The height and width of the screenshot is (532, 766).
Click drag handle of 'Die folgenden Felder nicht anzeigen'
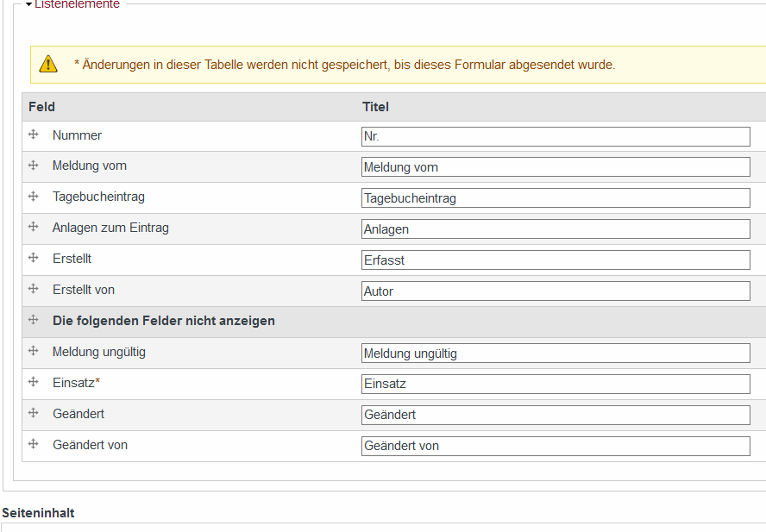tap(34, 320)
